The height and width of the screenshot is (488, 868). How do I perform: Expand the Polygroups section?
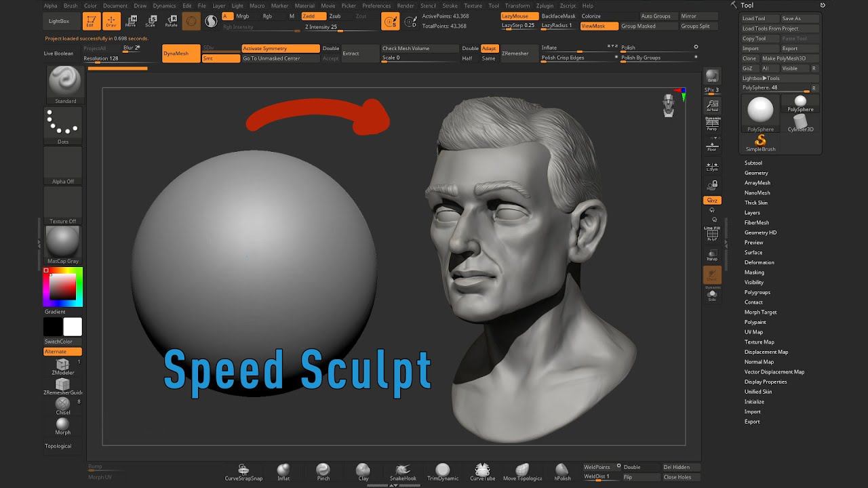757,292
